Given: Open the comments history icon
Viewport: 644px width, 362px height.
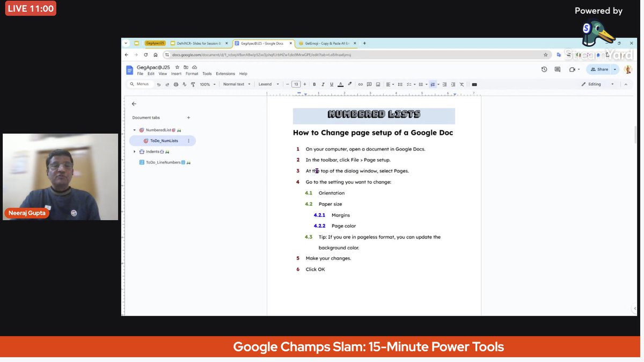Looking at the screenshot, I should [558, 69].
